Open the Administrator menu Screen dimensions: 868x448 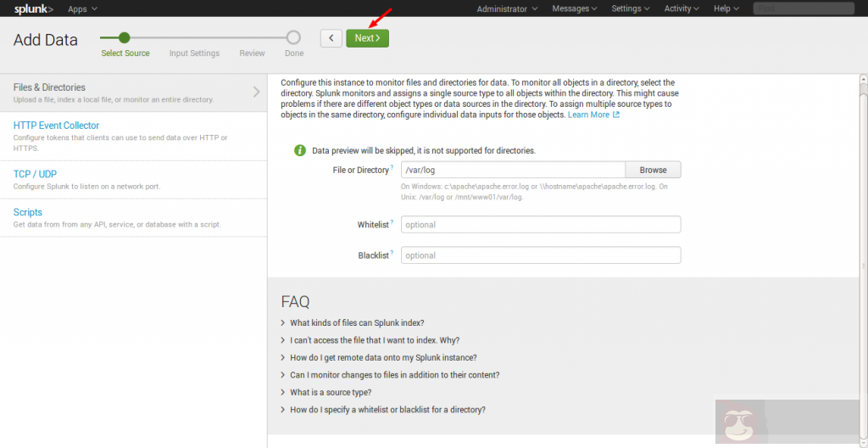pos(507,8)
